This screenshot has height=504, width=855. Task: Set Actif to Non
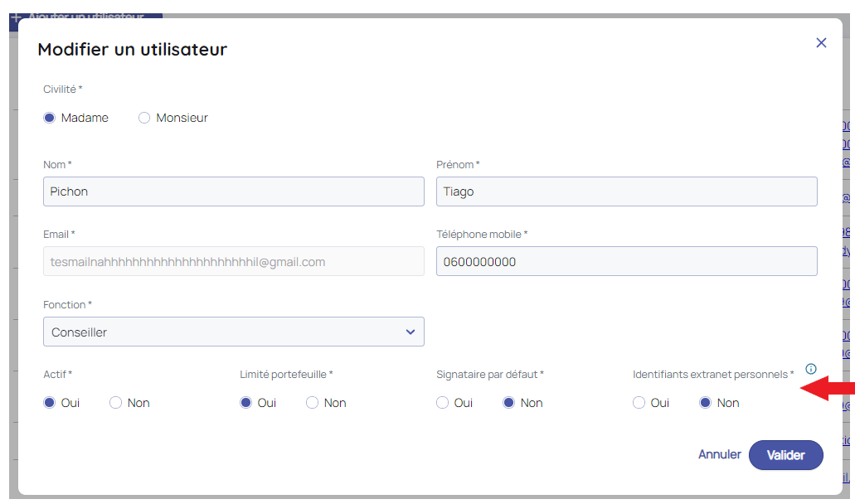pyautogui.click(x=116, y=403)
